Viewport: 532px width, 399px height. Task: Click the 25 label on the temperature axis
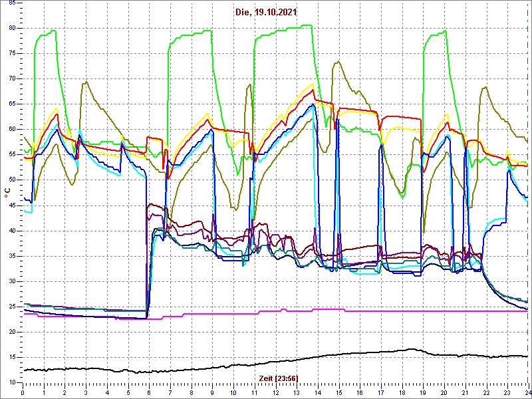point(11,307)
